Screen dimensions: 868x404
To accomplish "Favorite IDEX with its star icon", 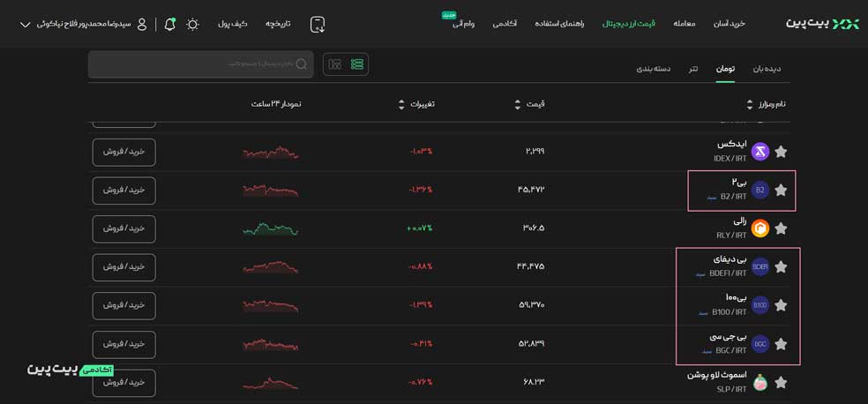I will (x=781, y=152).
